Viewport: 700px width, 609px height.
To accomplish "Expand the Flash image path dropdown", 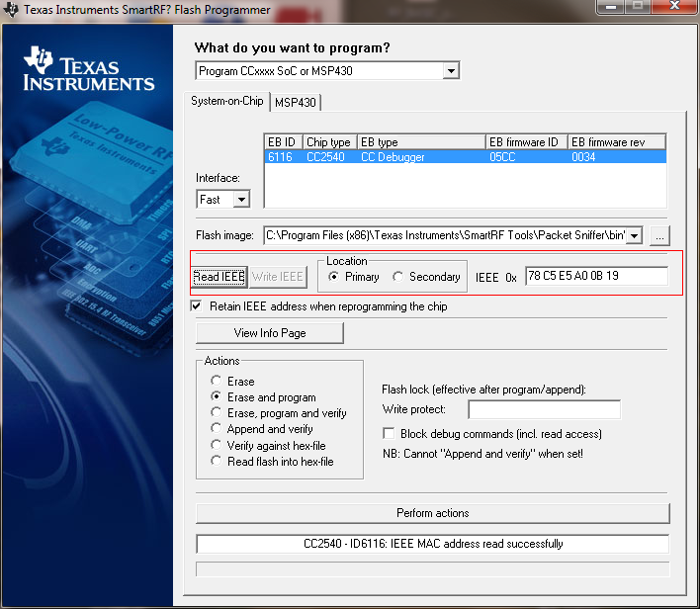I will point(634,235).
